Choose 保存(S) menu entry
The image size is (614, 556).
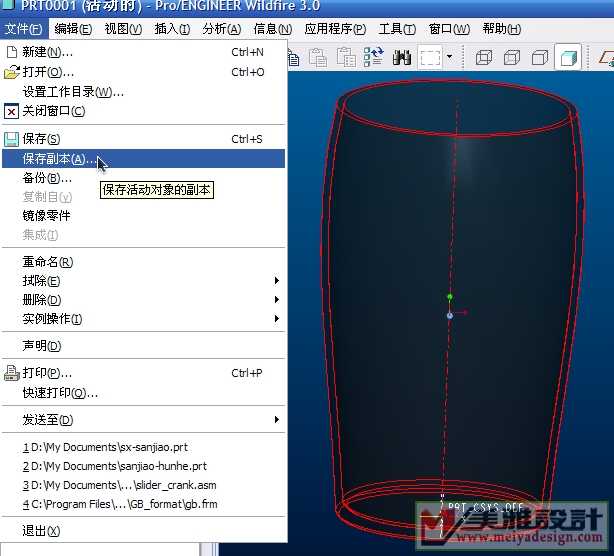(143, 139)
